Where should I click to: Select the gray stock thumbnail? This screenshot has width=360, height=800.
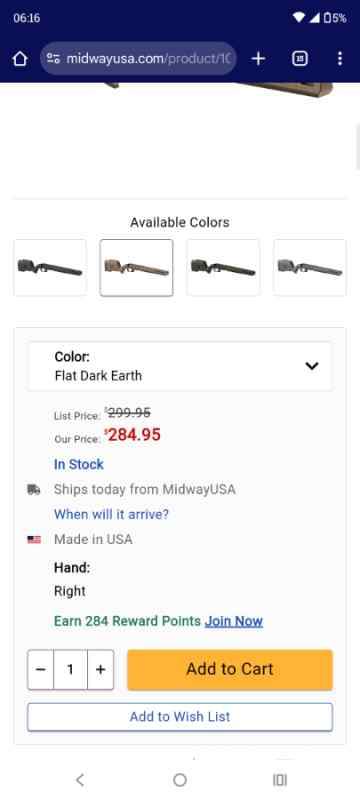[x=310, y=268]
